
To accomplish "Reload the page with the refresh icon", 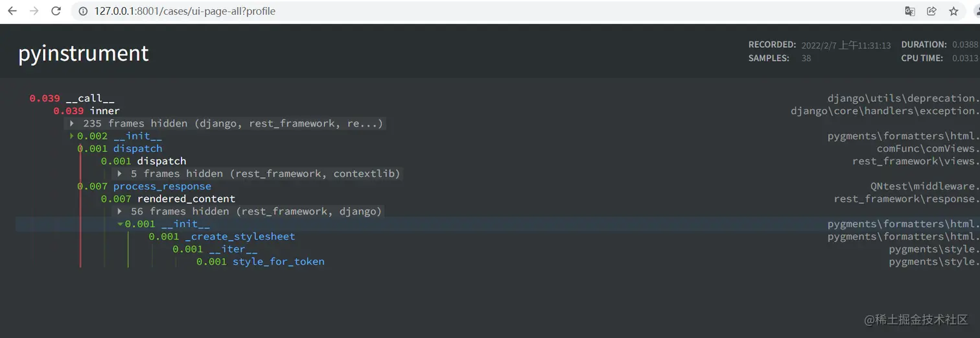I will coord(56,11).
